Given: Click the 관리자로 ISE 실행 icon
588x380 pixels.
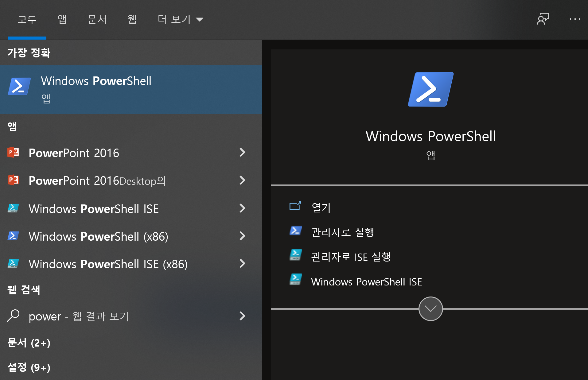Looking at the screenshot, I should 295,255.
